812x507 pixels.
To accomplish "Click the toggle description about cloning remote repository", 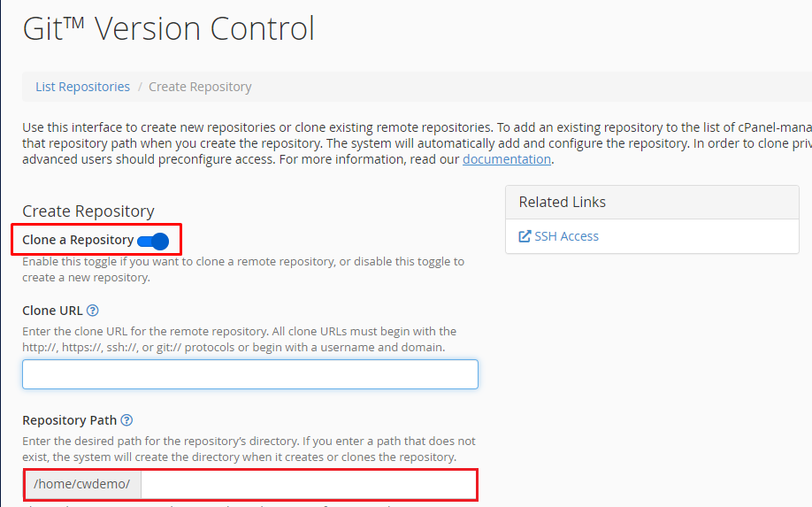I will tap(243, 269).
